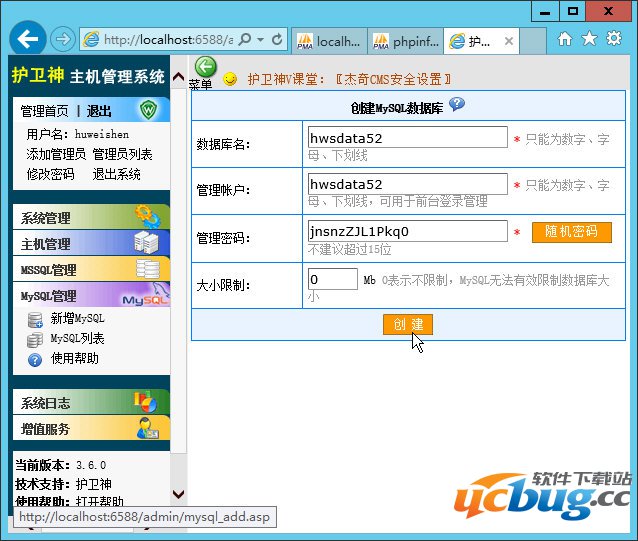Click the 数据库名 input field
This screenshot has height=541, width=638.
click(408, 137)
